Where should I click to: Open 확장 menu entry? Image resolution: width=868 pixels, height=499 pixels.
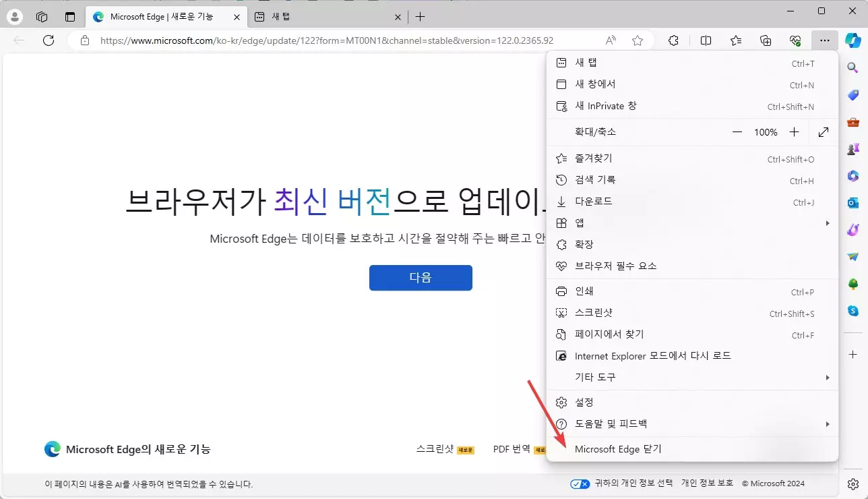point(693,244)
